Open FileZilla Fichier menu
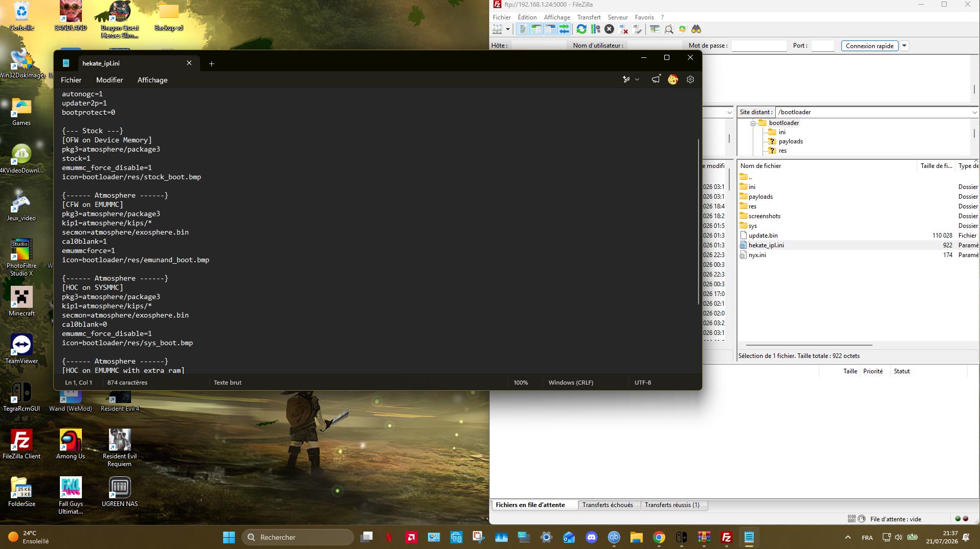This screenshot has width=980, height=549. click(502, 17)
